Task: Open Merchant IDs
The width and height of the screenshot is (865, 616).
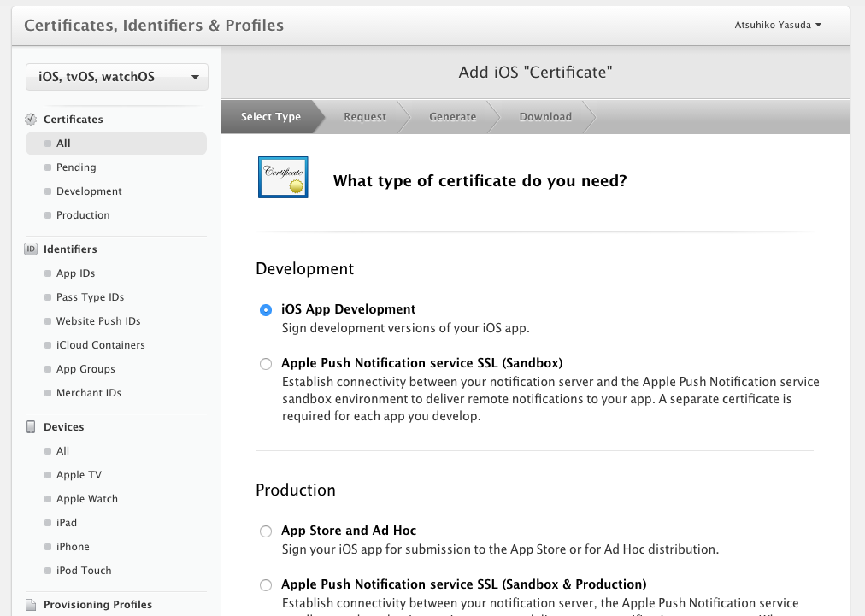Action: [x=88, y=393]
